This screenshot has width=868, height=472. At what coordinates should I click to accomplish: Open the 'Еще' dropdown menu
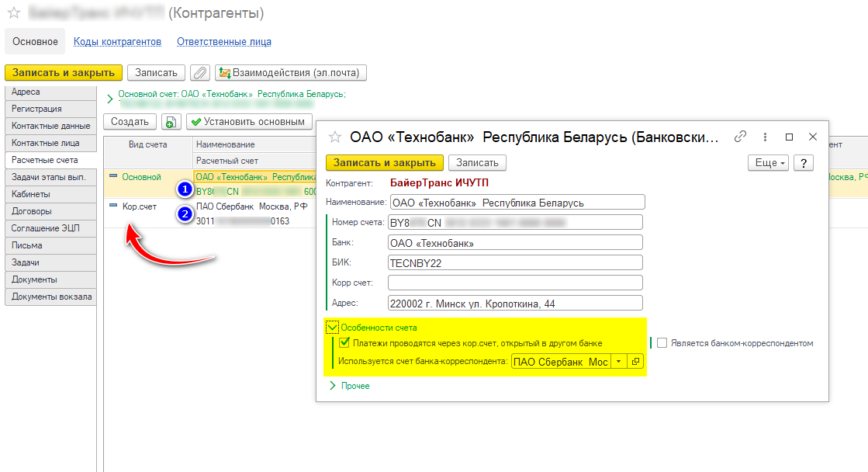768,163
